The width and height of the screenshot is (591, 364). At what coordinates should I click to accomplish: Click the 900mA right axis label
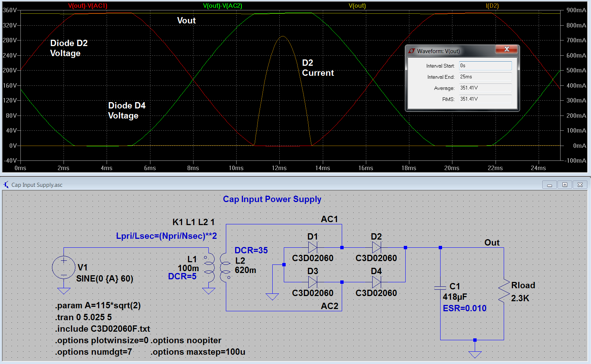[576, 10]
